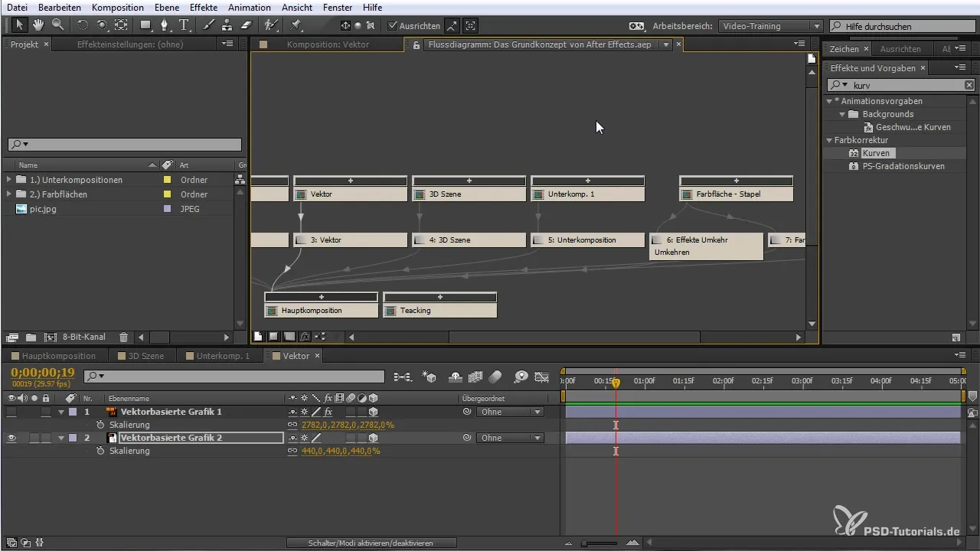This screenshot has height=551, width=980.
Task: Hide layer Vektorbasierte Grafik 2 with eye
Action: 11,438
